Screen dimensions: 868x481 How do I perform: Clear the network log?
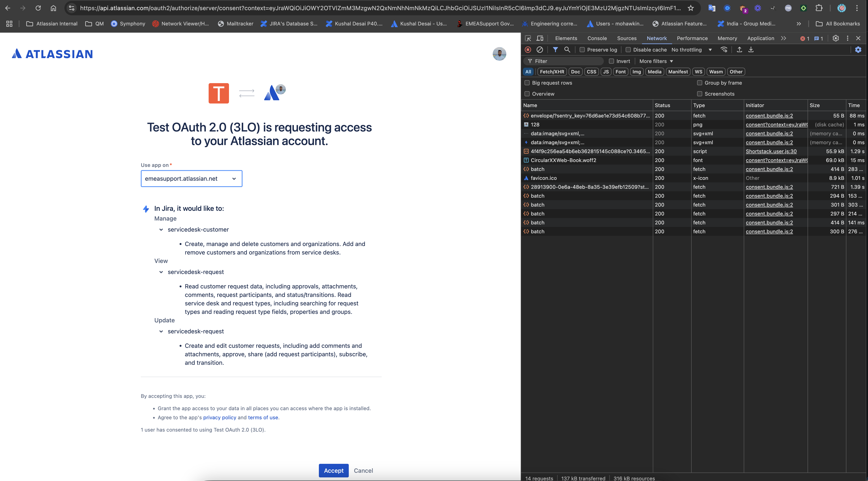point(539,50)
